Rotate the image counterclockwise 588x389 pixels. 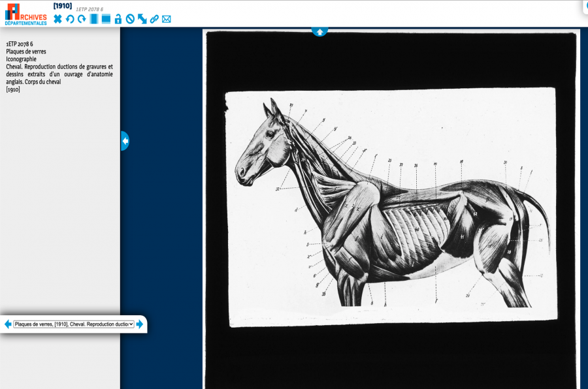[70, 19]
